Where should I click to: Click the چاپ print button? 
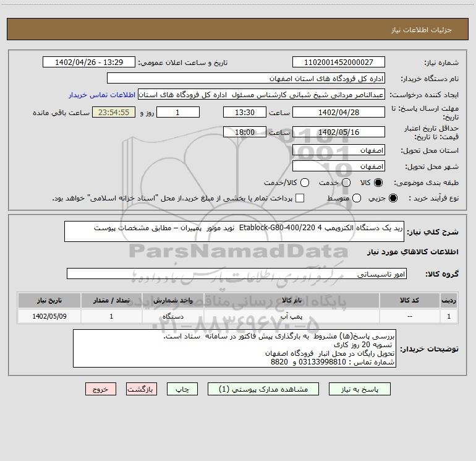[182, 389]
